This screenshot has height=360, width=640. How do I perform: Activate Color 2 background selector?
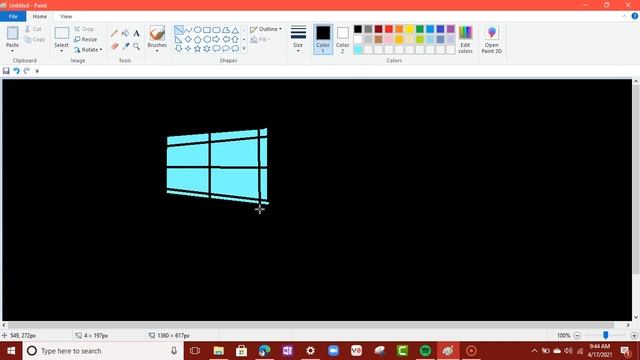tap(342, 39)
